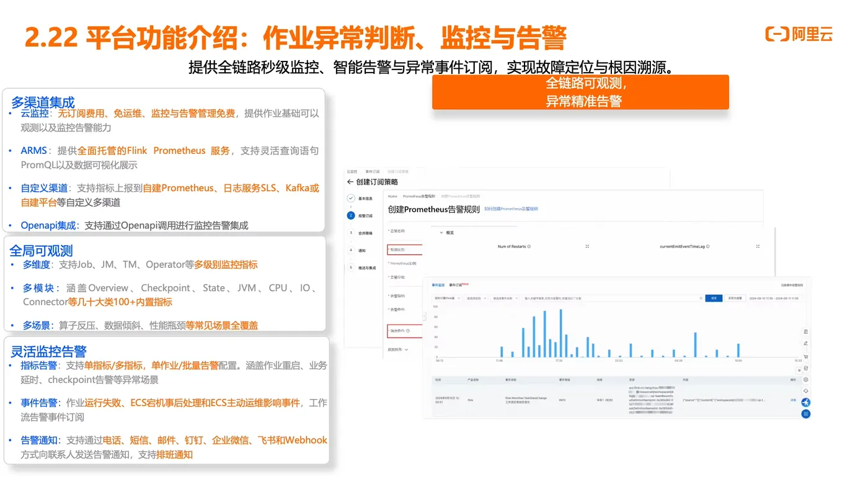This screenshot has width=868, height=489.
Task: Open the 如何创建Prometheus告警规则 help link
Action: click(x=511, y=209)
